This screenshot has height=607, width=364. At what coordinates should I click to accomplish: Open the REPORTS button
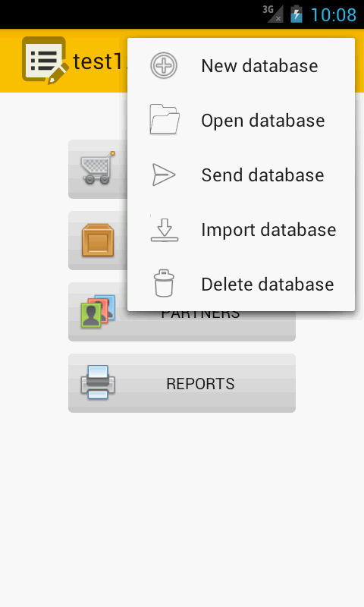coord(182,383)
